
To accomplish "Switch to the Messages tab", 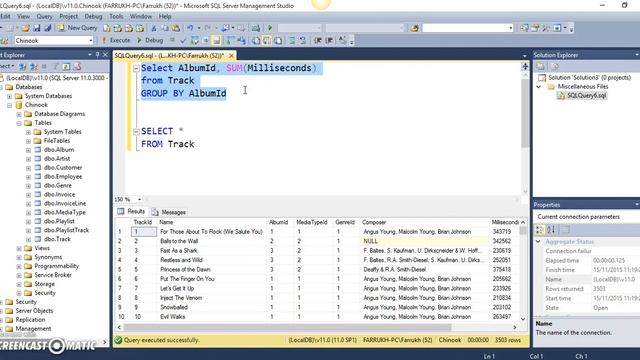I will (169, 212).
